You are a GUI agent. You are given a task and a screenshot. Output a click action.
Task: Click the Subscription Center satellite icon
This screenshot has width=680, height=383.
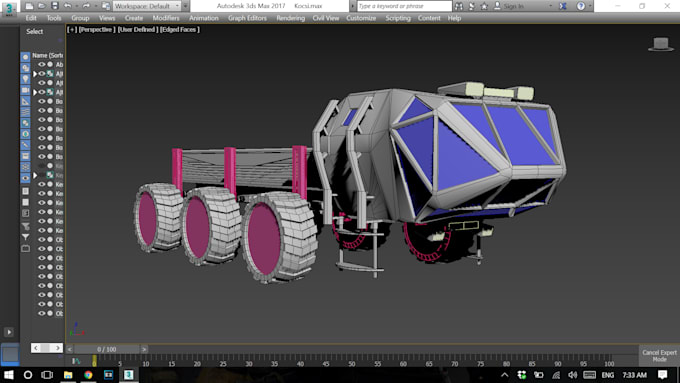pyautogui.click(x=471, y=6)
